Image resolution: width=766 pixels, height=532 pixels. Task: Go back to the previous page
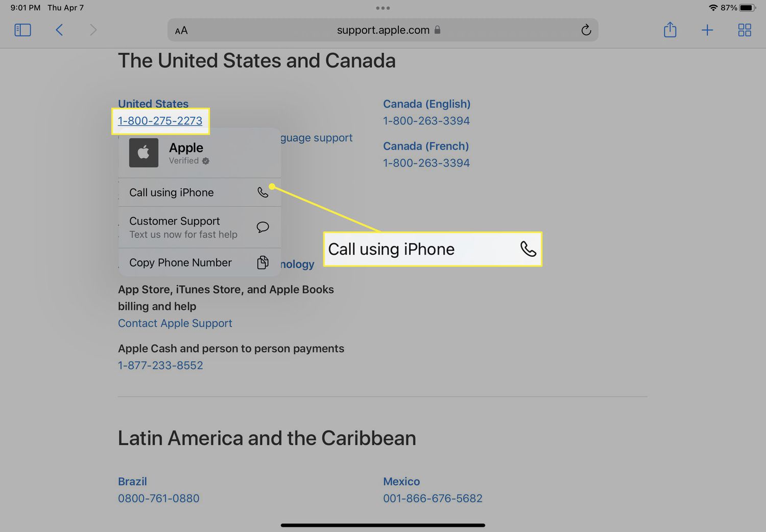pos(59,30)
